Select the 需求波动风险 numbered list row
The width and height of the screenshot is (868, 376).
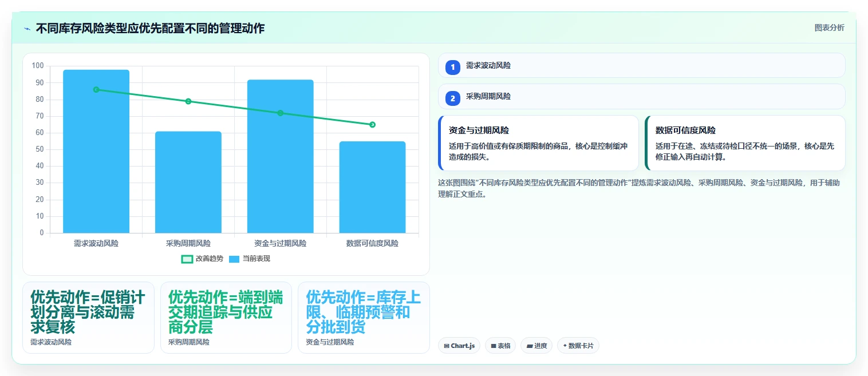(641, 65)
